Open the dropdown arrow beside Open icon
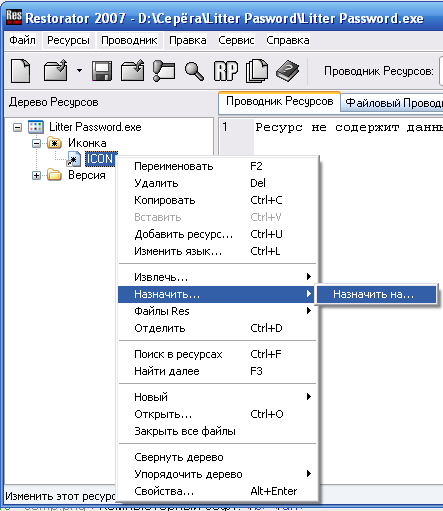Image resolution: width=443 pixels, height=511 pixels. (79, 70)
